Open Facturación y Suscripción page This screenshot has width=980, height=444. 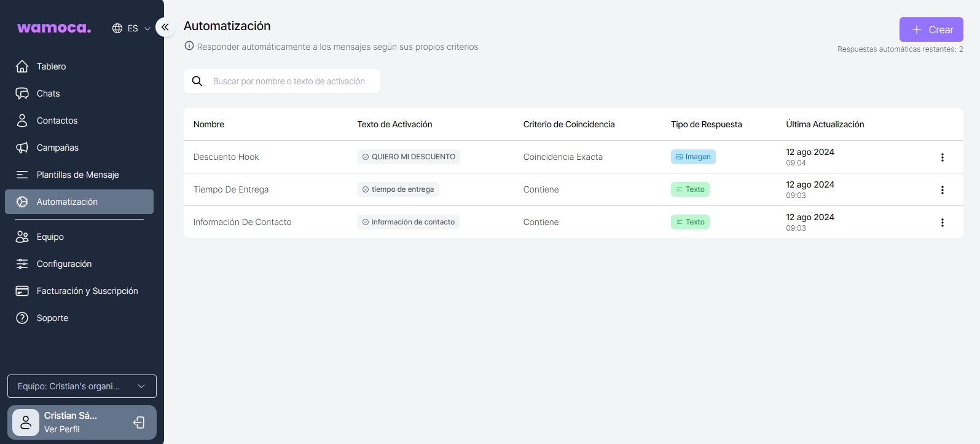coord(87,291)
